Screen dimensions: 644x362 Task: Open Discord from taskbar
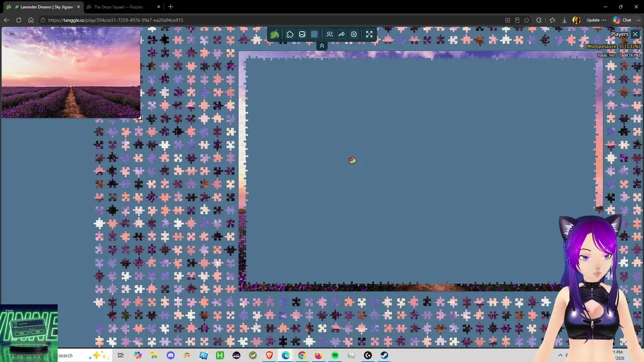point(171,355)
